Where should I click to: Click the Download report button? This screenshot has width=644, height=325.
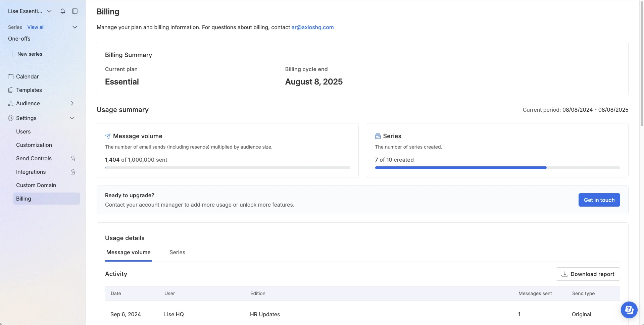coord(588,274)
